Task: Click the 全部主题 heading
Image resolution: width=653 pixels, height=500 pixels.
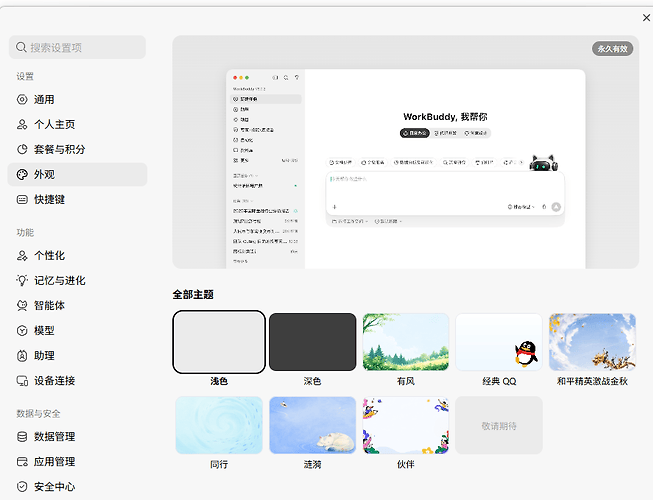Action: [193, 295]
